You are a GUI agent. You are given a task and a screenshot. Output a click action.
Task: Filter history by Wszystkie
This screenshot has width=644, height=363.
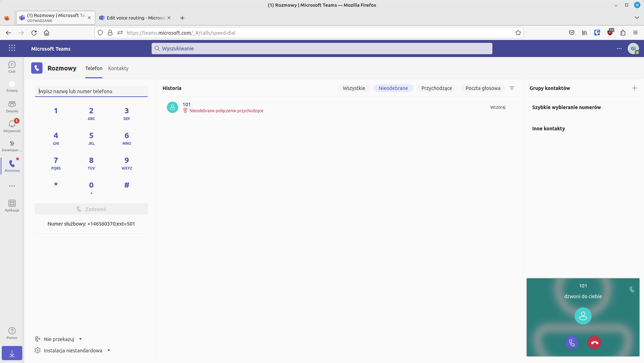[x=354, y=88]
